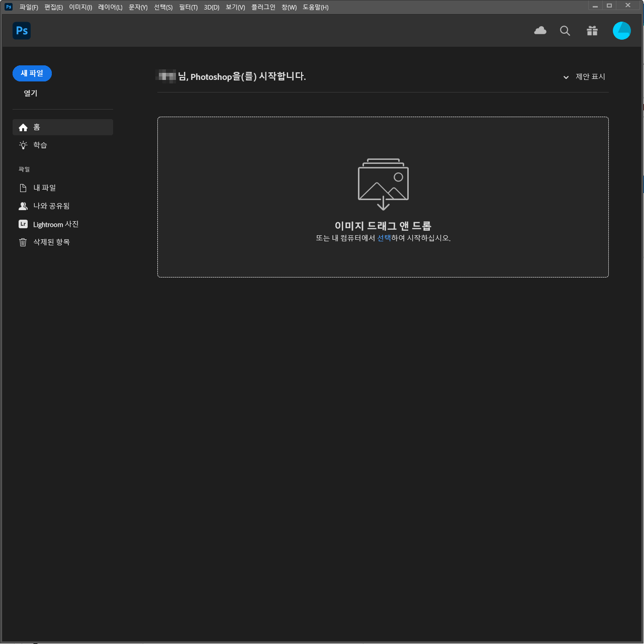Click the Photoshop Ps logo in header
Viewport: 644px width, 644px height.
[x=22, y=31]
